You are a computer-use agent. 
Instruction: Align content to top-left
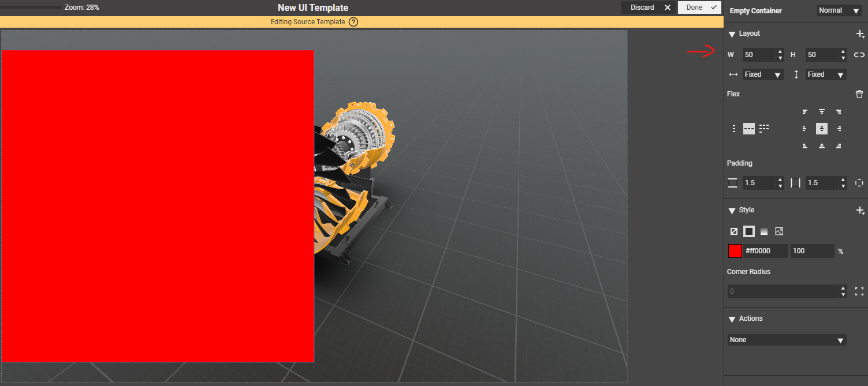[805, 111]
